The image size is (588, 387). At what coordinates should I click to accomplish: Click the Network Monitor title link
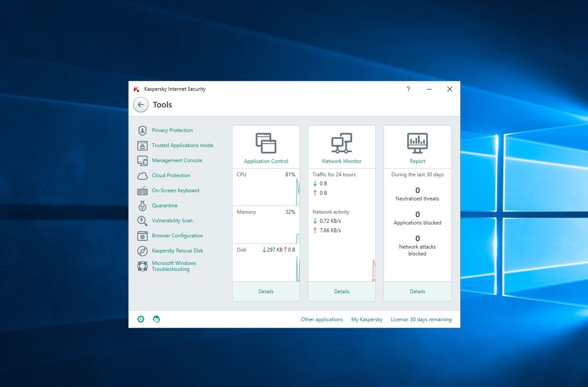coord(342,161)
